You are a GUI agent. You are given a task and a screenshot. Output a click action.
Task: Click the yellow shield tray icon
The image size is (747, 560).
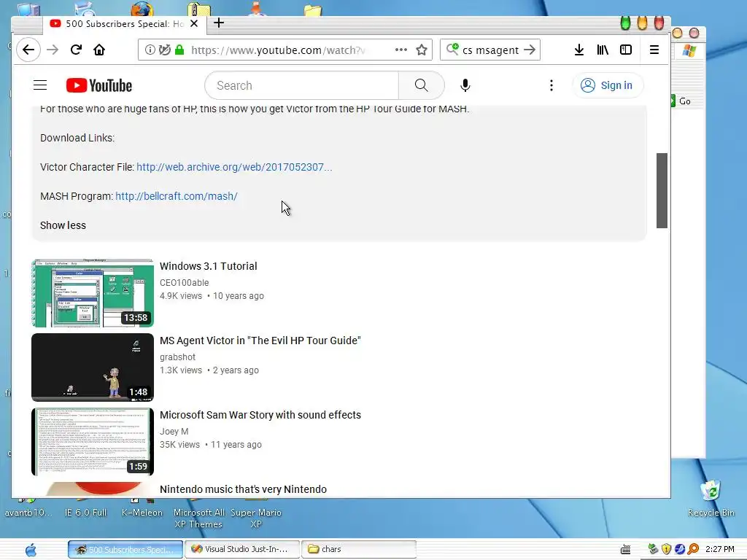point(667,549)
